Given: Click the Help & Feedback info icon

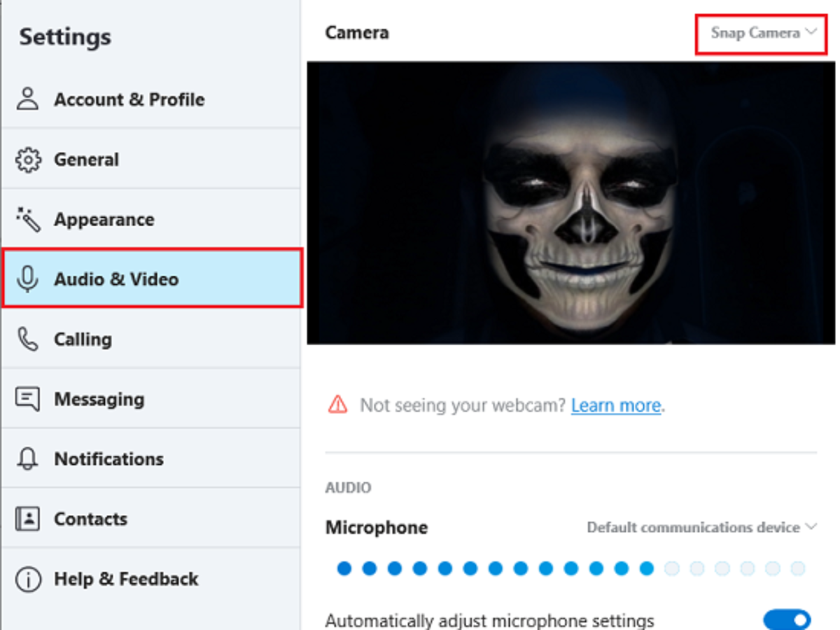Looking at the screenshot, I should 28,579.
